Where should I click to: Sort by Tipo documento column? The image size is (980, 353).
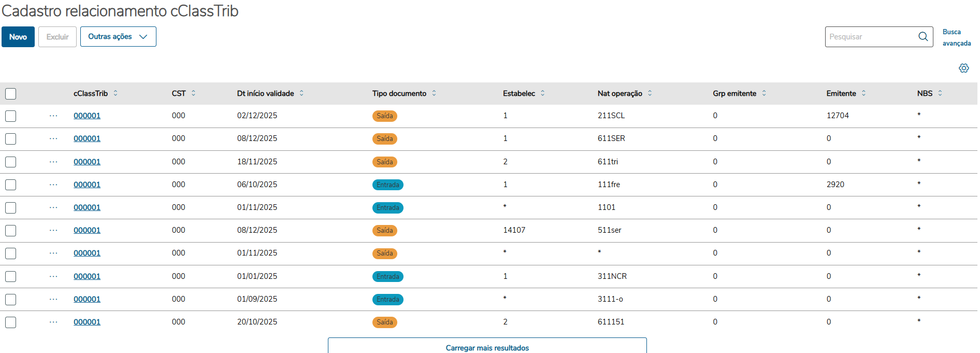pos(434,93)
